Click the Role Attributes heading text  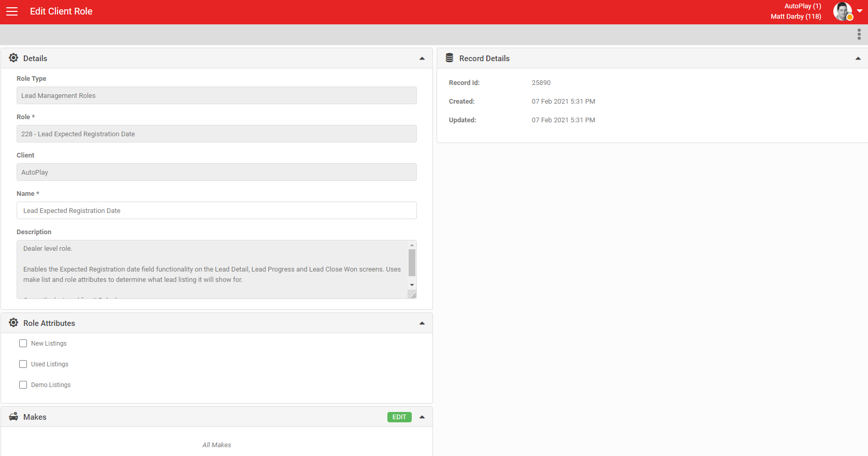pyautogui.click(x=49, y=323)
